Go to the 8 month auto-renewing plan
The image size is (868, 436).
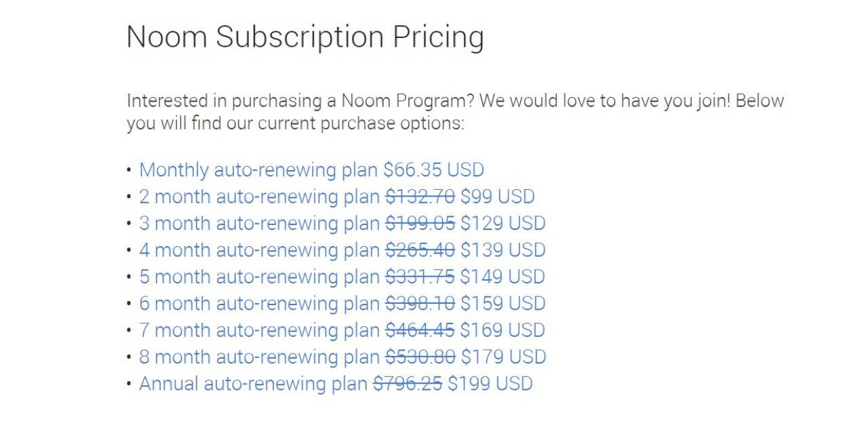click(x=259, y=357)
